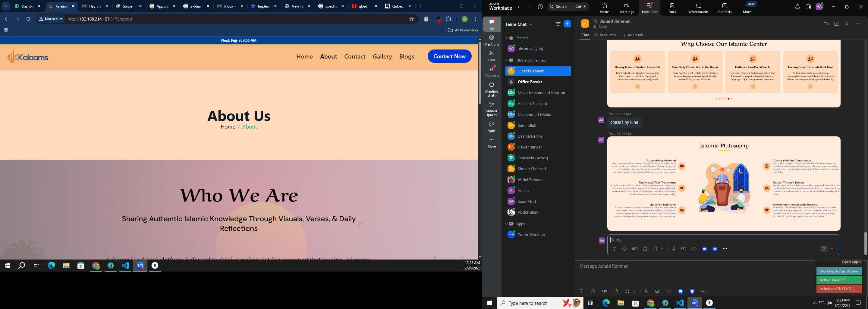Collapse the DMs and channels section
Screen dimensions: 868x309
click(x=506, y=60)
